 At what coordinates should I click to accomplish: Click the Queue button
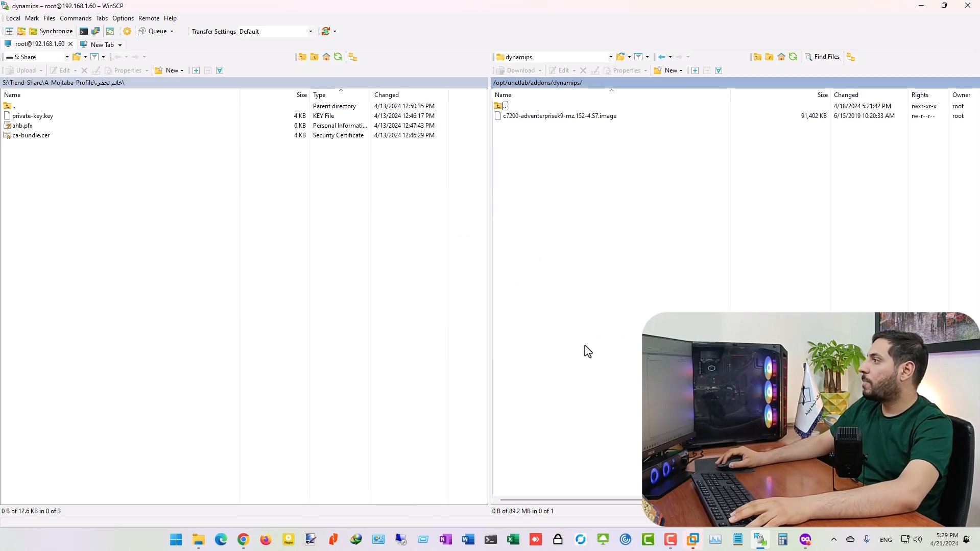tap(153, 31)
